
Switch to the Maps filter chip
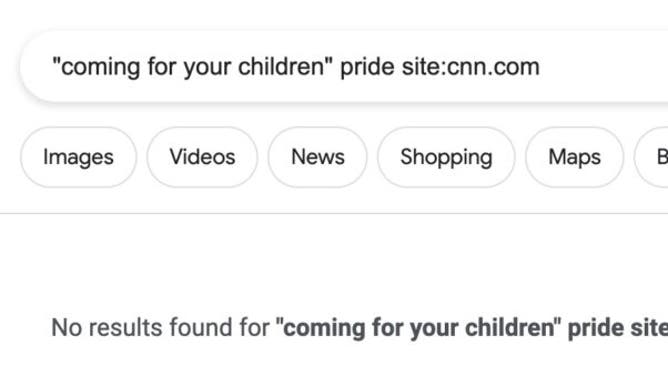coord(574,157)
